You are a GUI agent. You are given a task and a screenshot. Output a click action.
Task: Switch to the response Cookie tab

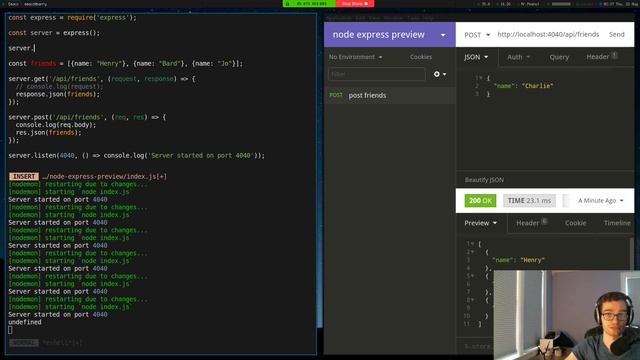[x=575, y=223]
